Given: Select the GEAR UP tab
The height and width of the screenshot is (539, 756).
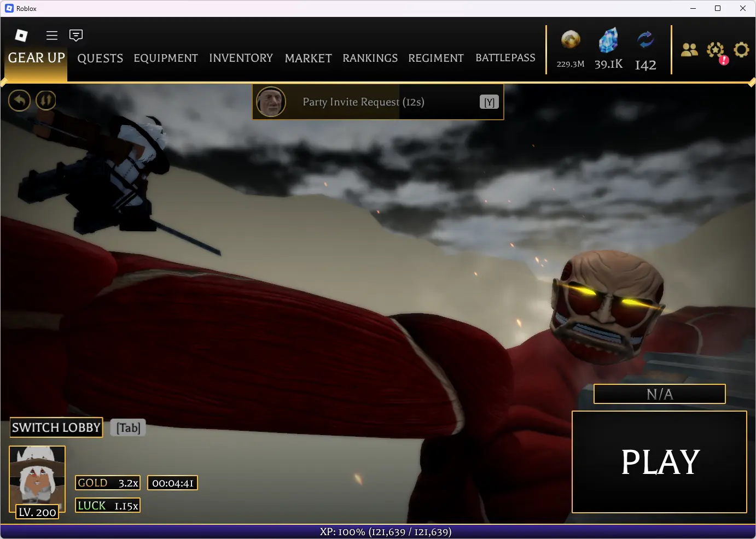Looking at the screenshot, I should click(x=37, y=58).
